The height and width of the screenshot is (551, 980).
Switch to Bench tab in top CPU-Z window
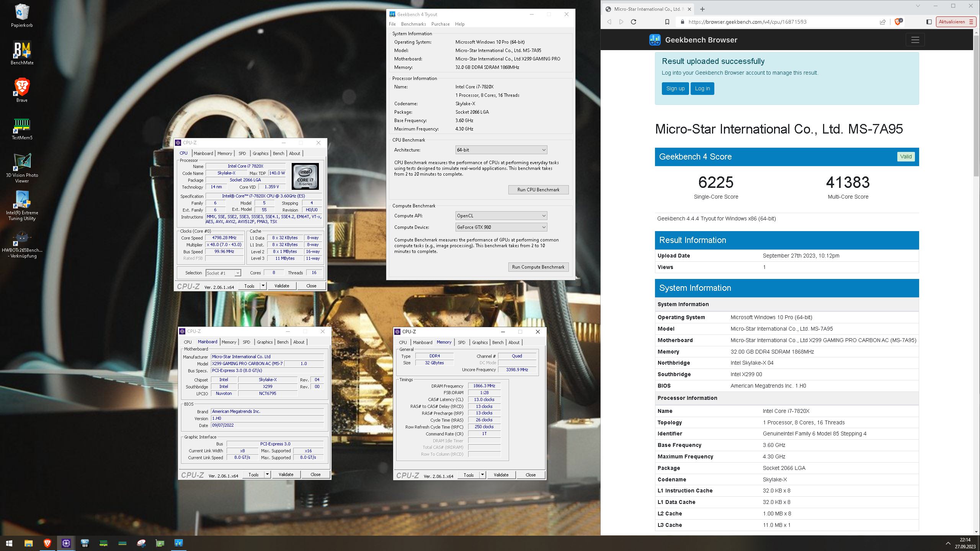click(x=278, y=153)
